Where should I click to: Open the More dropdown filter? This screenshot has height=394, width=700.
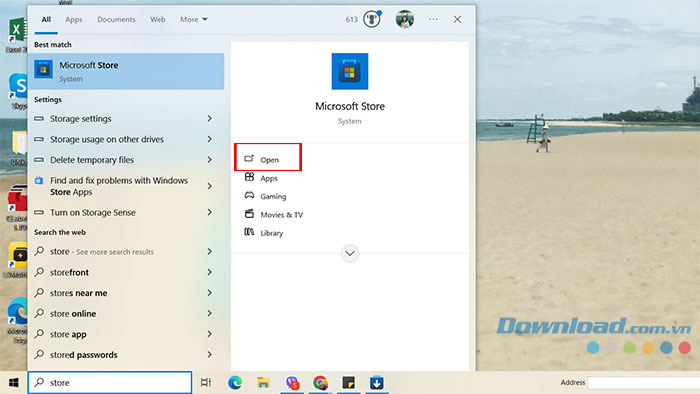194,20
